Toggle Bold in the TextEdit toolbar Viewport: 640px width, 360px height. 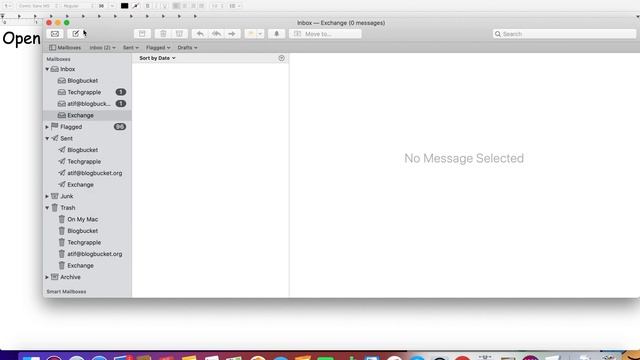pyautogui.click(x=147, y=6)
